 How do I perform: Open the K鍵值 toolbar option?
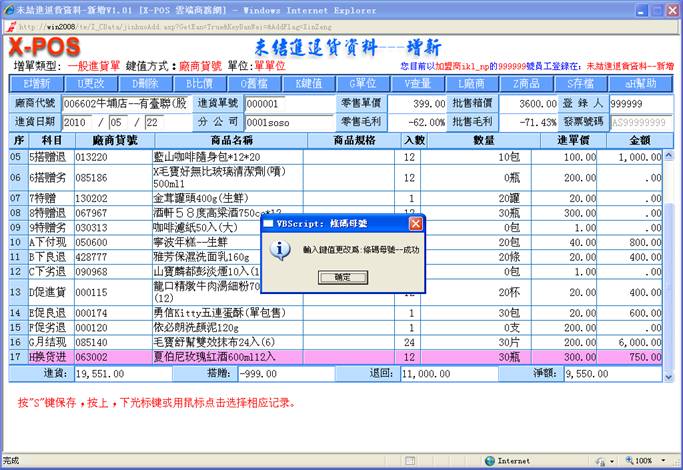(x=309, y=83)
